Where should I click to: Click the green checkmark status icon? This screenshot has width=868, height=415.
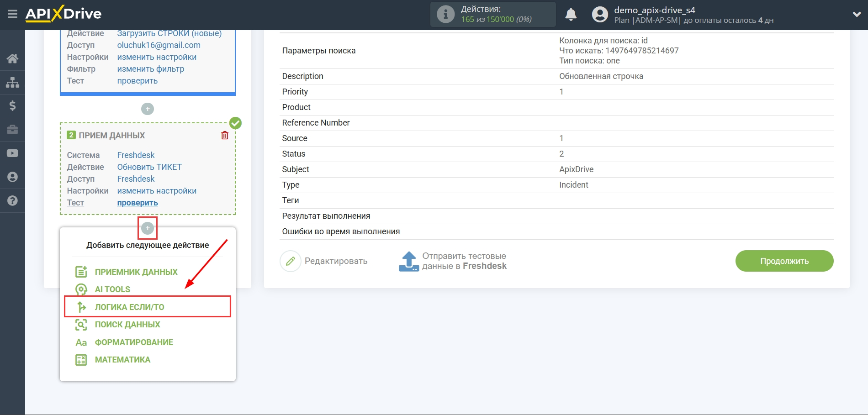coord(235,123)
